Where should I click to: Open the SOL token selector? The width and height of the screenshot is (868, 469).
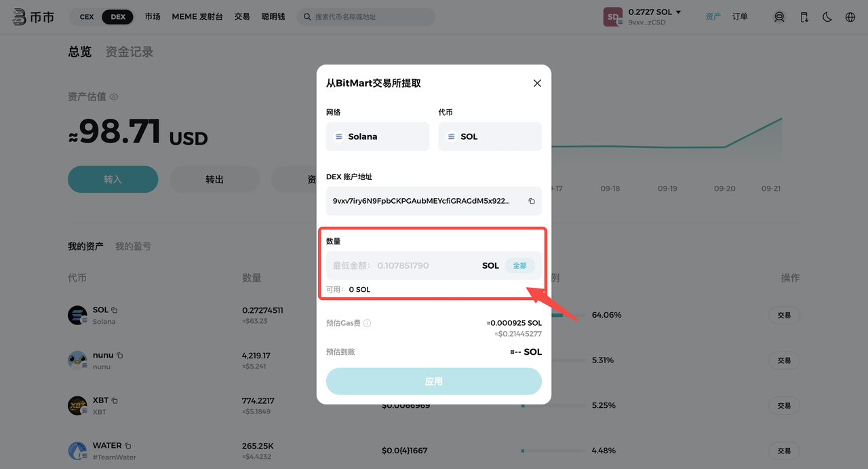(490, 136)
